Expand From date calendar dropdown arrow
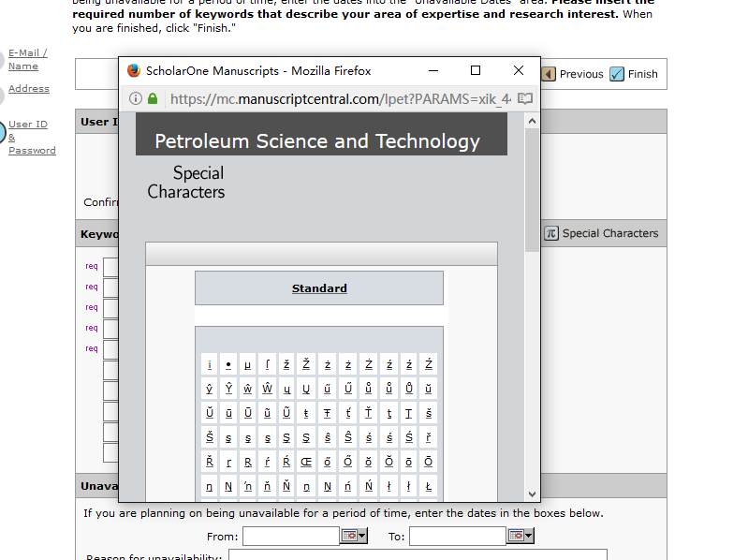Screen dimensions: 748x560 [x=362, y=536]
